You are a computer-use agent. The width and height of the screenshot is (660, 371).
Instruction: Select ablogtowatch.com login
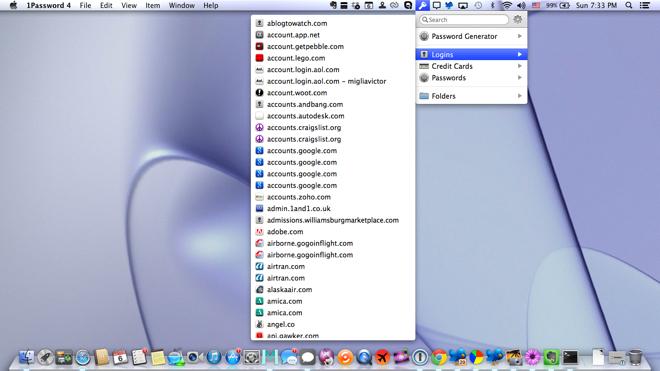pos(333,23)
